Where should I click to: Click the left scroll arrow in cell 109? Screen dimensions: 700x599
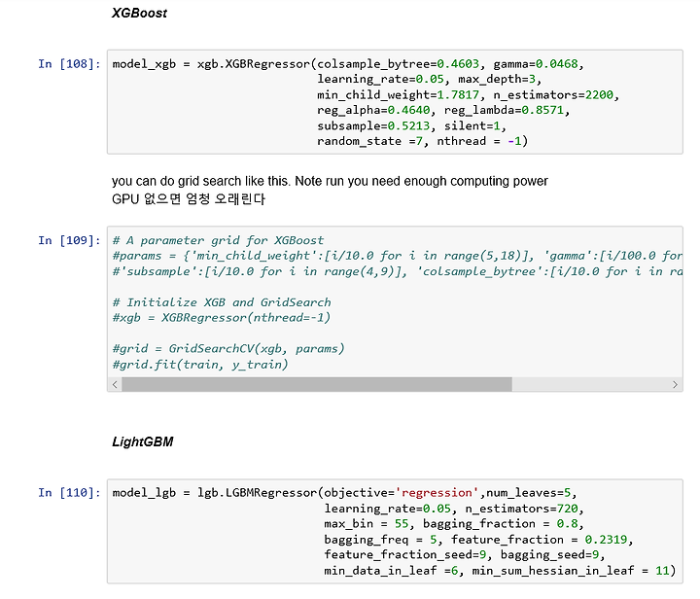(x=115, y=384)
